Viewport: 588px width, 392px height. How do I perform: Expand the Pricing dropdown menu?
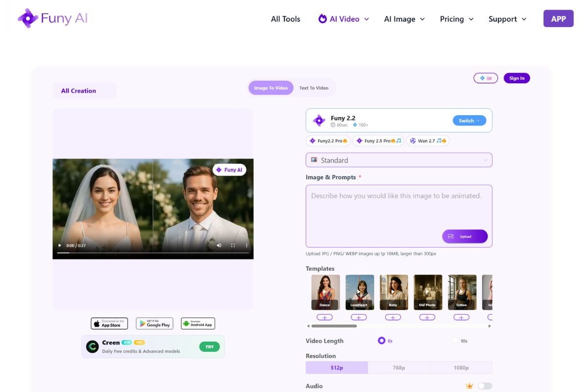point(457,19)
